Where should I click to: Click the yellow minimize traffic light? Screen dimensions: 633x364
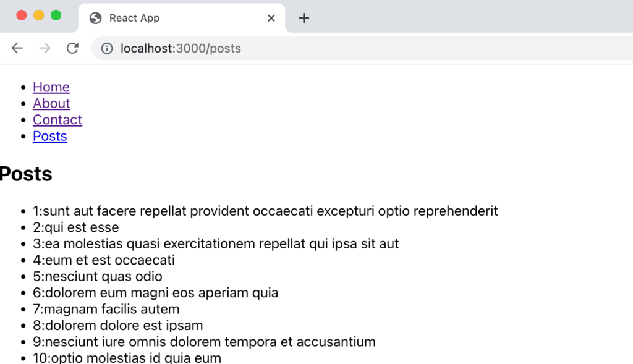(39, 14)
